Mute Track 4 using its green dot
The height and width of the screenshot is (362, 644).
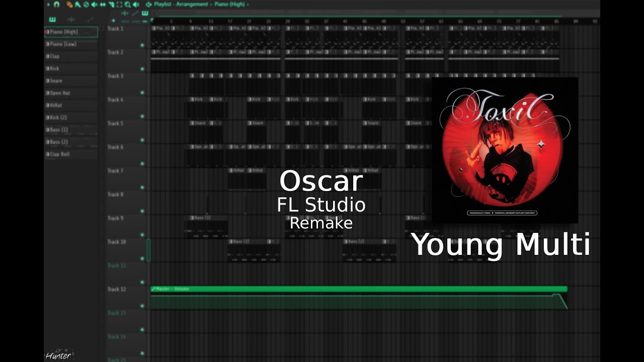pos(142,116)
